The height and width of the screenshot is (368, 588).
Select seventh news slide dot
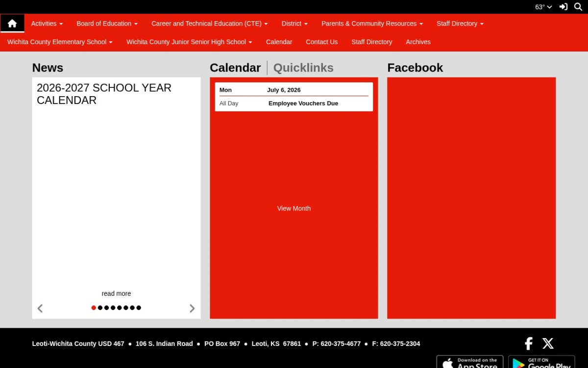click(x=132, y=308)
